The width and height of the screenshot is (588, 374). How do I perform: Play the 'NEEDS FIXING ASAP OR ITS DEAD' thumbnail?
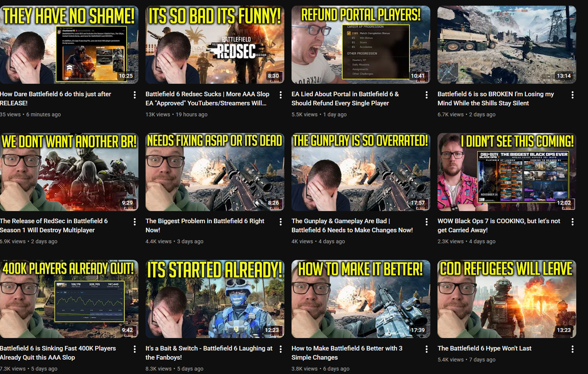click(x=215, y=172)
